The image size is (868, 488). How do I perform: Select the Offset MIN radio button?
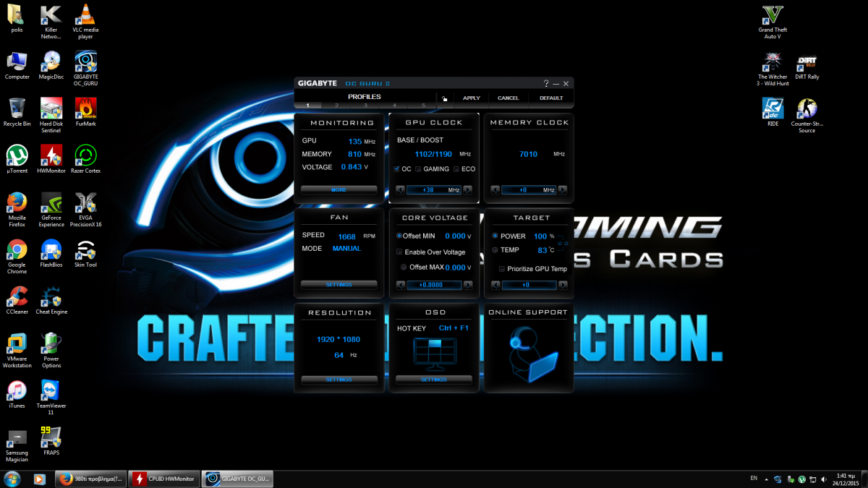tap(399, 236)
